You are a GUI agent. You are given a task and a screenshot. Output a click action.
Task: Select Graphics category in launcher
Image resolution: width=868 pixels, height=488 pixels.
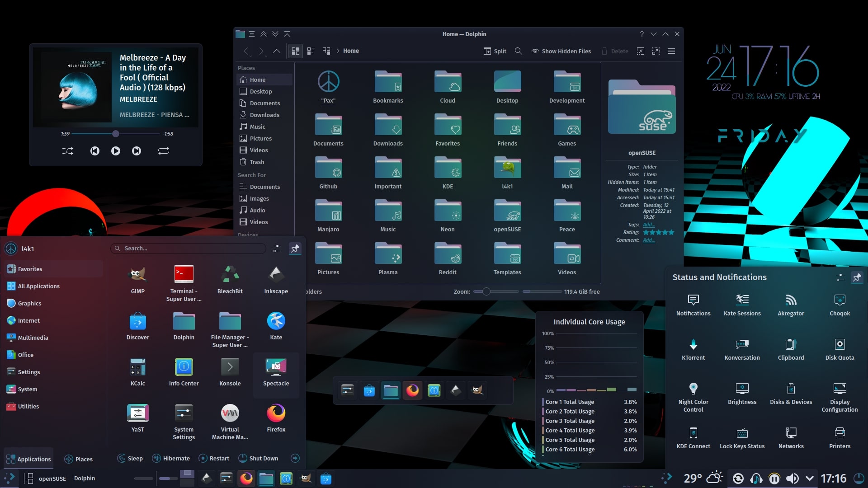click(x=53, y=303)
